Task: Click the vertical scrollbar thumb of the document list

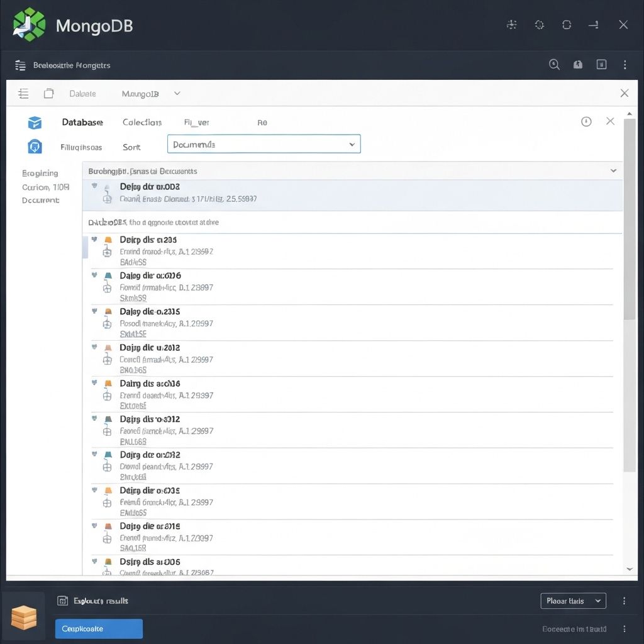Action: pyautogui.click(x=629, y=220)
